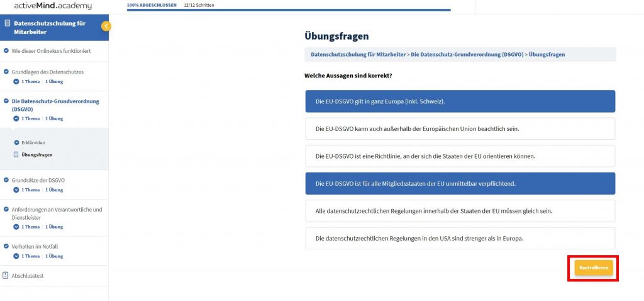The height and width of the screenshot is (301, 644).
Task: Collapse topics under Die Datenschutz-Grundverordnung section
Action: click(x=16, y=118)
